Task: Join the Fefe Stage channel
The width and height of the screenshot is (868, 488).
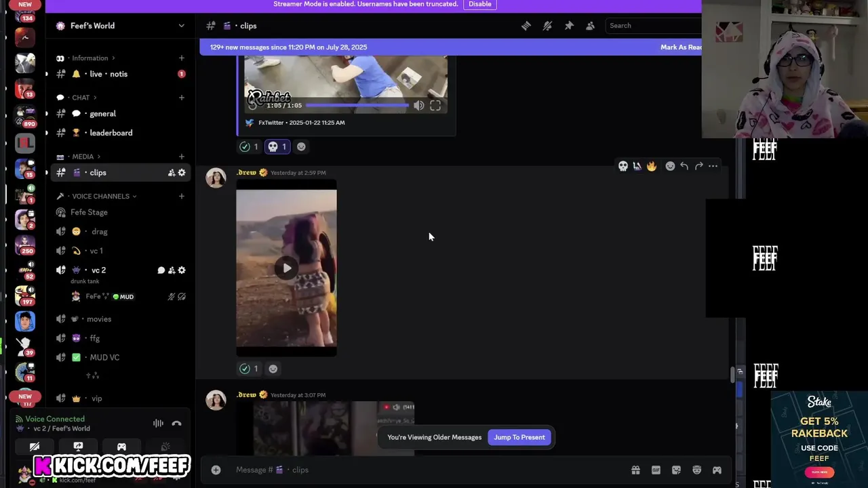Action: pyautogui.click(x=121, y=212)
